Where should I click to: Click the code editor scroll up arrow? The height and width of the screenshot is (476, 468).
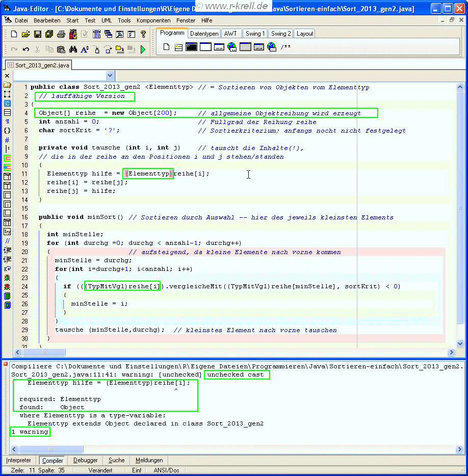pyautogui.click(x=460, y=87)
